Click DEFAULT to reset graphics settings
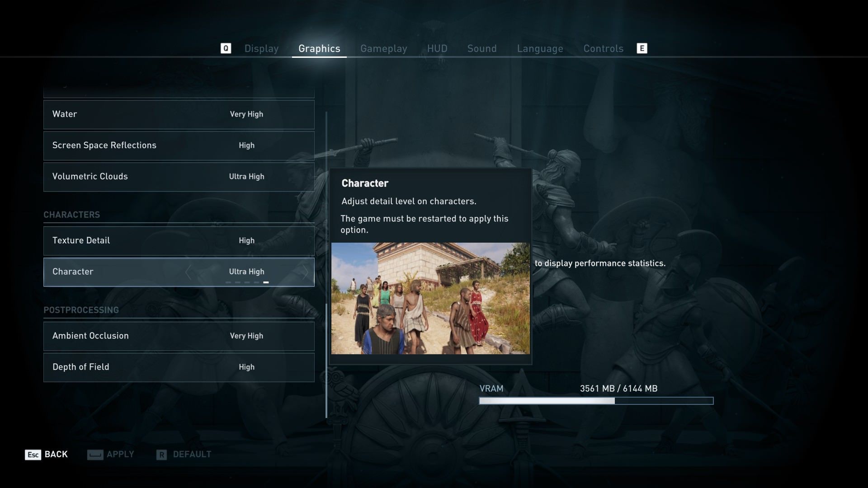Screen dimensions: 868x488 (191, 454)
